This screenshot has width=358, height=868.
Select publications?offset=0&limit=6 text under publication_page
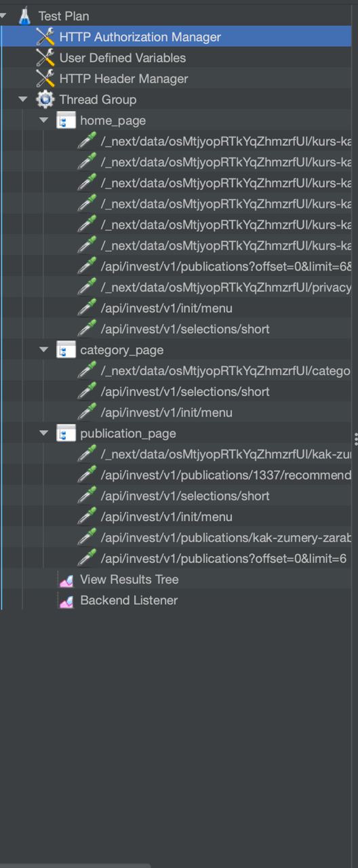224,559
